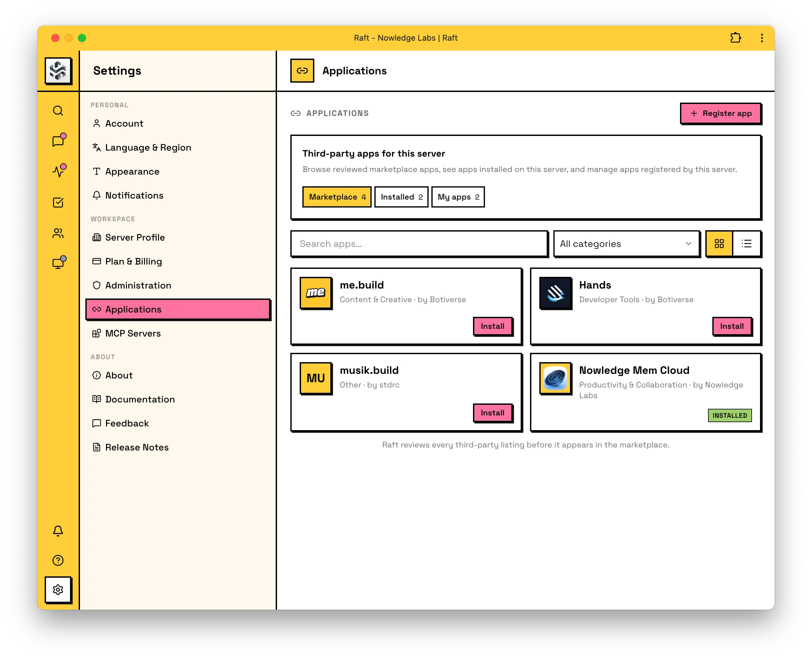Click the Applications link header icon
812x659 pixels.
(302, 71)
